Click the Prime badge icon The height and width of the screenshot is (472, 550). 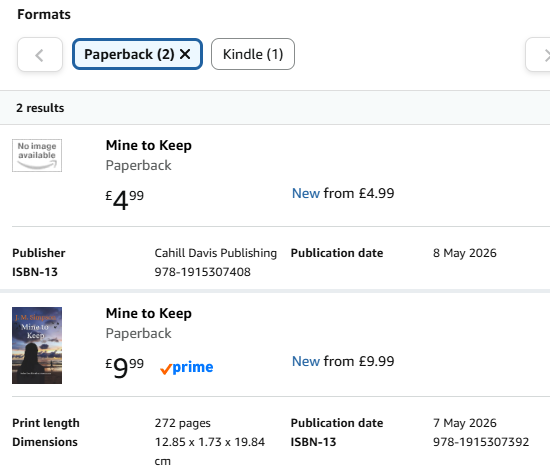click(x=186, y=368)
